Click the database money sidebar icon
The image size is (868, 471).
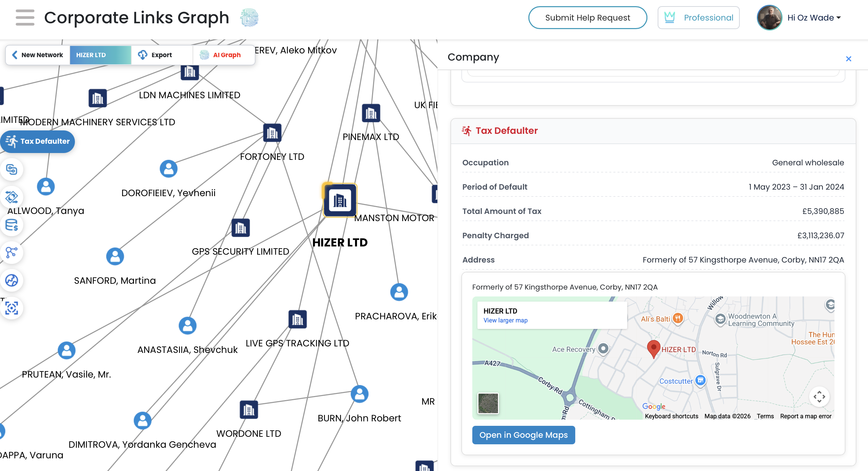click(12, 225)
